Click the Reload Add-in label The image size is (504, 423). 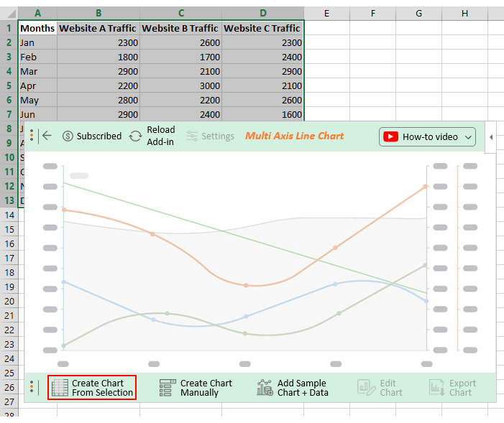click(x=161, y=136)
